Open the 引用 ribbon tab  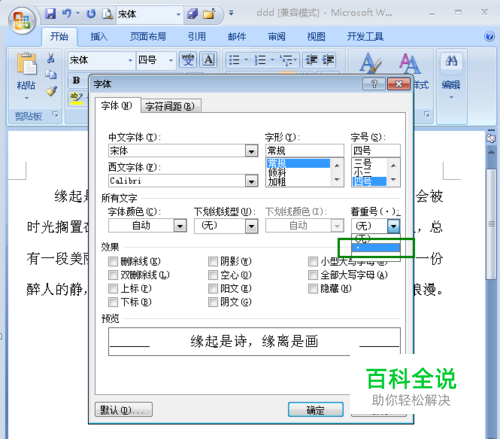point(197,37)
